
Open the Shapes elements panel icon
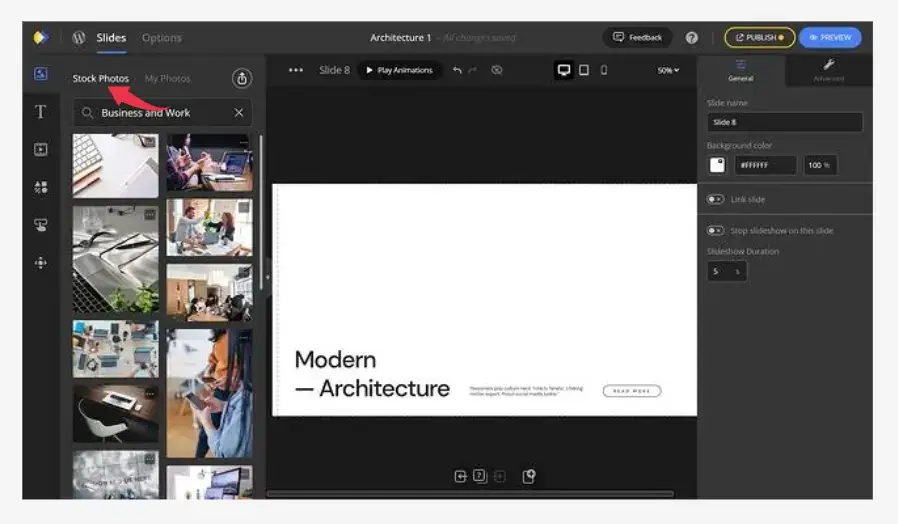click(x=41, y=187)
